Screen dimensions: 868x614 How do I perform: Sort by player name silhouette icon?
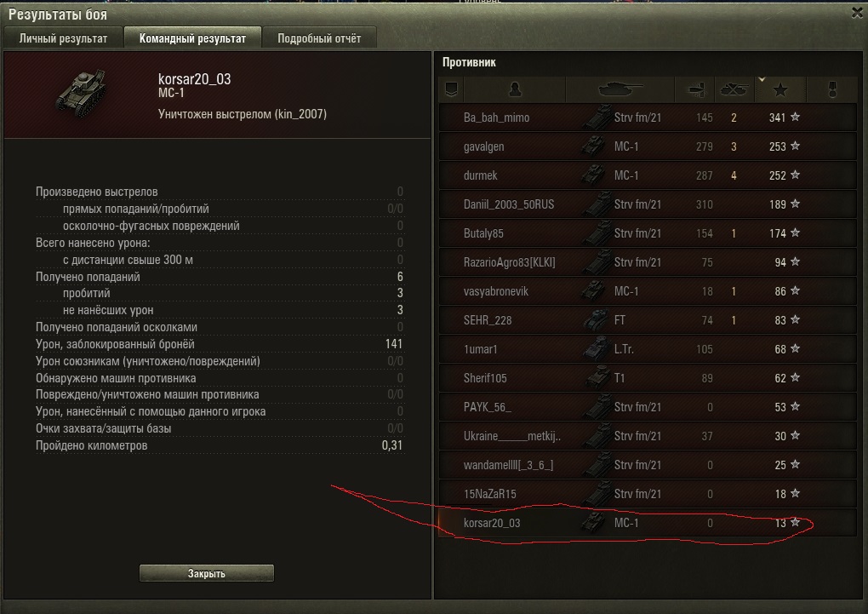pyautogui.click(x=515, y=89)
